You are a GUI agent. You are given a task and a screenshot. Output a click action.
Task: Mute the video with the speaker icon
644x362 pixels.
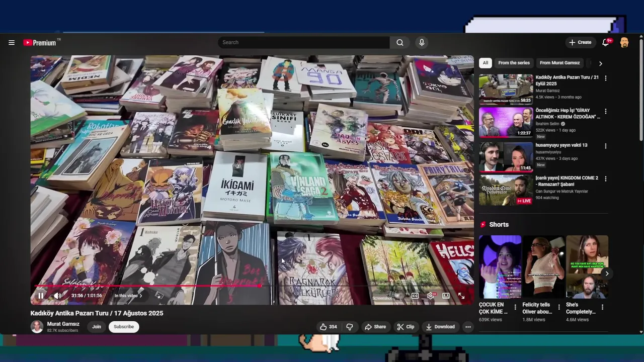coord(57,296)
